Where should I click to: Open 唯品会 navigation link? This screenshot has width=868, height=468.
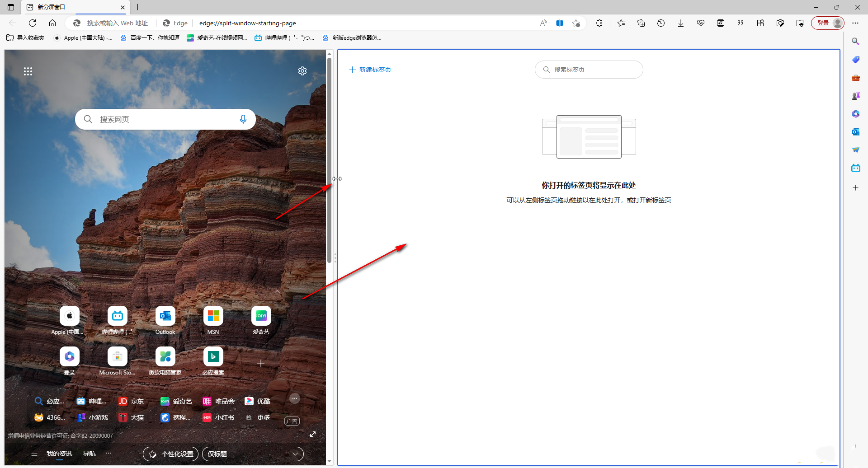coord(219,401)
